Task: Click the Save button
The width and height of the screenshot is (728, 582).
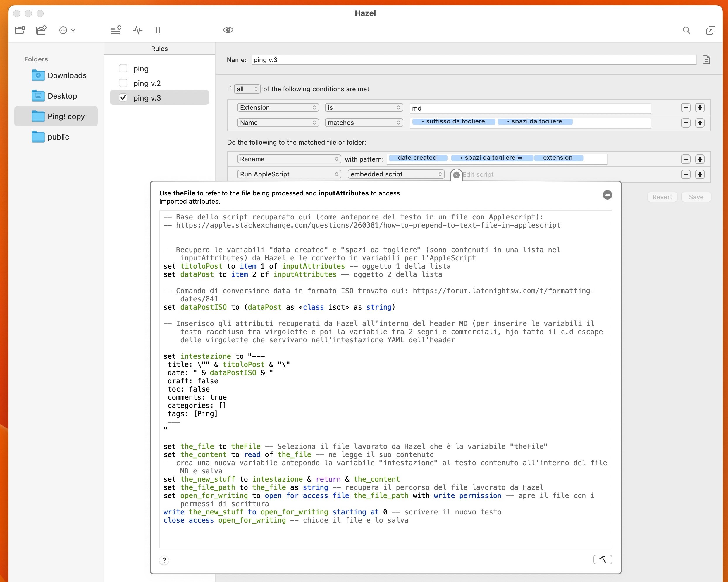Action: pos(696,197)
